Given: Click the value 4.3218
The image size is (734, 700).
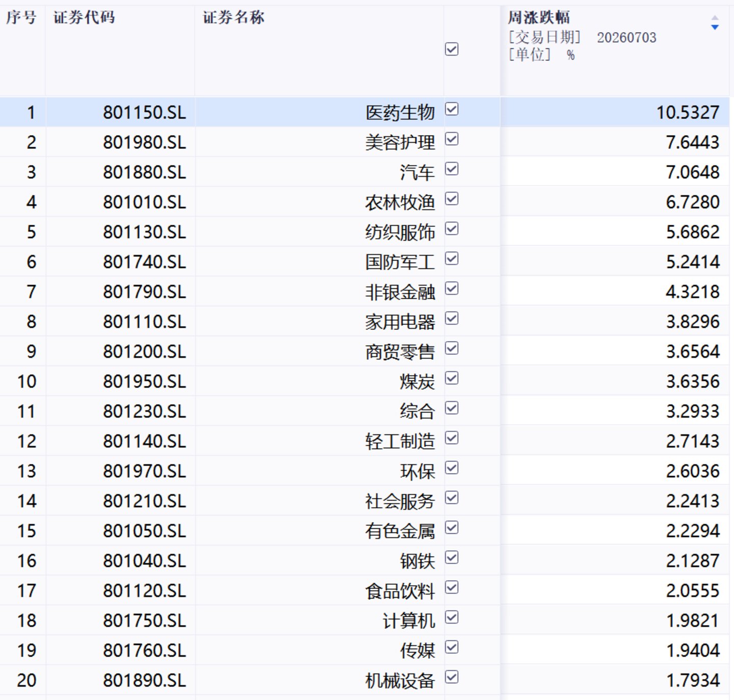Looking at the screenshot, I should [693, 292].
